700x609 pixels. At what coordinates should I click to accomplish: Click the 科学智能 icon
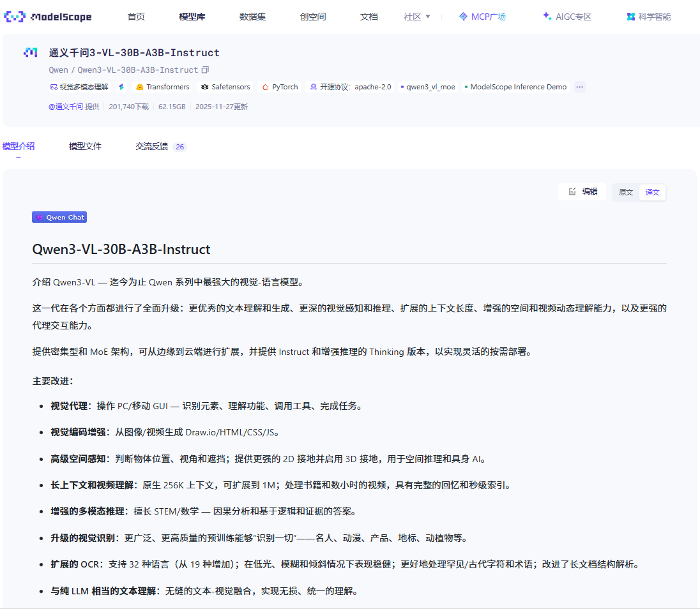click(631, 17)
